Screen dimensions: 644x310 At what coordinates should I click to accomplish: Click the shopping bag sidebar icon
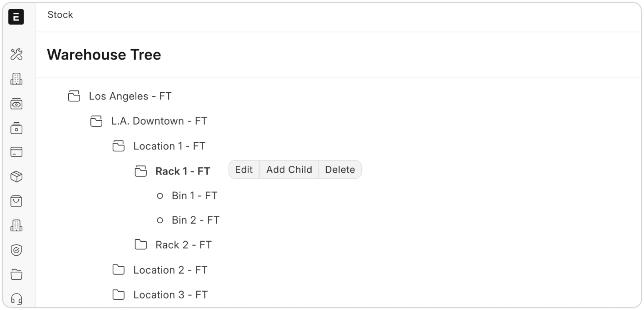[16, 201]
